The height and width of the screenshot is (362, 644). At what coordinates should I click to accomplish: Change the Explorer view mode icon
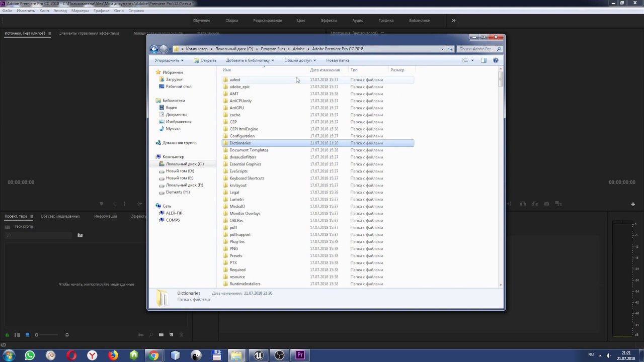coord(465,60)
